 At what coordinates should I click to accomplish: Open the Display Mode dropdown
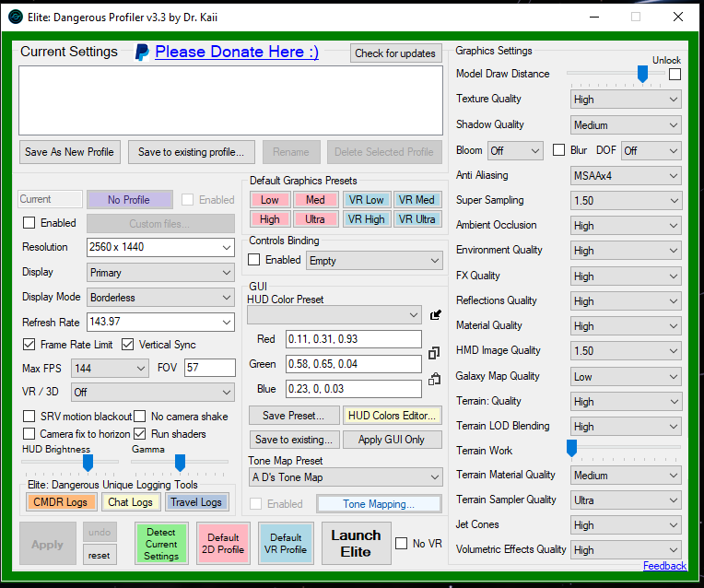[x=160, y=298]
